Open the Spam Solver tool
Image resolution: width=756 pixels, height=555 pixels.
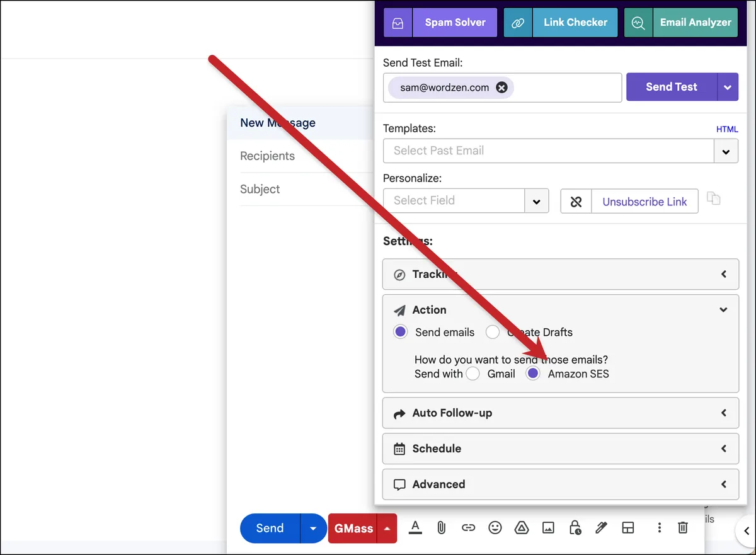(x=455, y=22)
